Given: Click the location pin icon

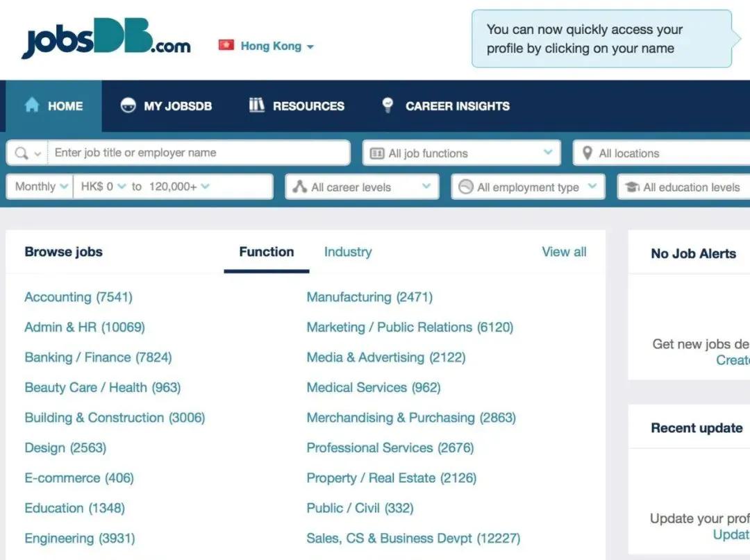Looking at the screenshot, I should tap(587, 153).
